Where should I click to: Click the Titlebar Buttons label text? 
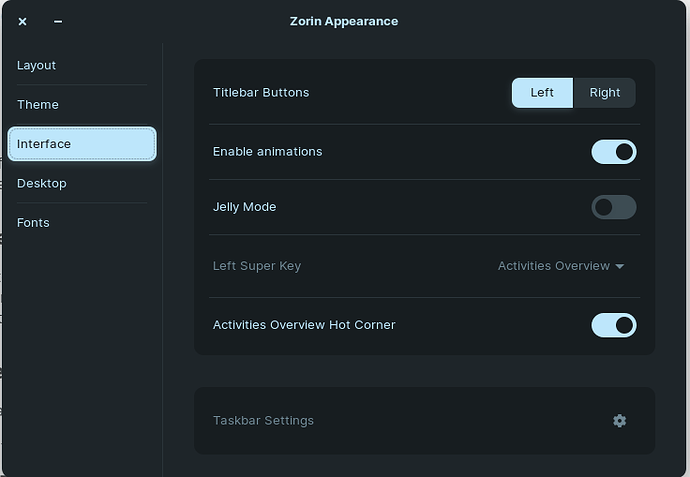[x=261, y=92]
